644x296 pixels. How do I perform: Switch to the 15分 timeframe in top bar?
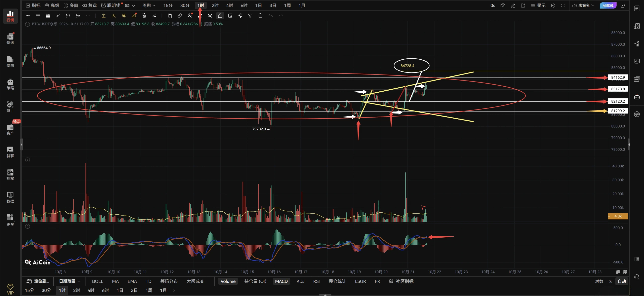click(168, 6)
